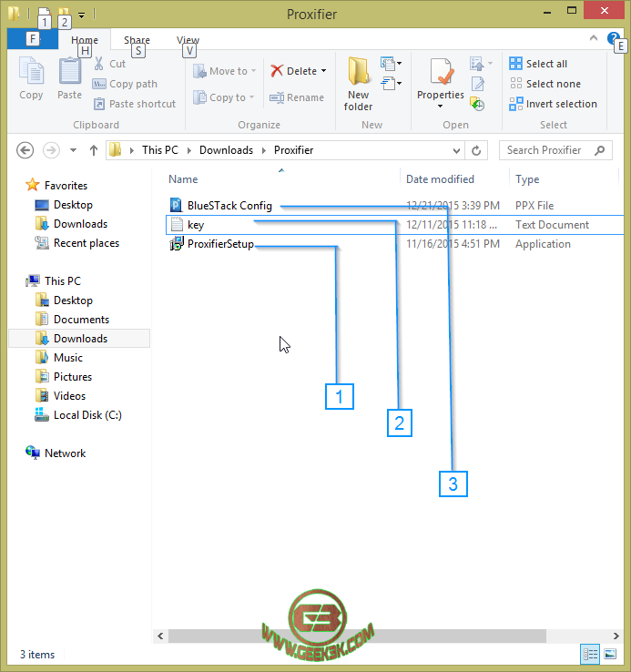Screen dimensions: 631x672
Task: Sort by the Date modified column
Action: (x=440, y=179)
